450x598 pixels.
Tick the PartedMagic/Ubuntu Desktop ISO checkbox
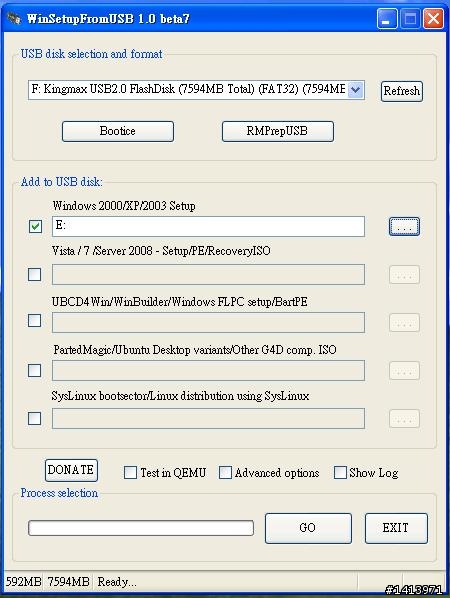pos(35,370)
